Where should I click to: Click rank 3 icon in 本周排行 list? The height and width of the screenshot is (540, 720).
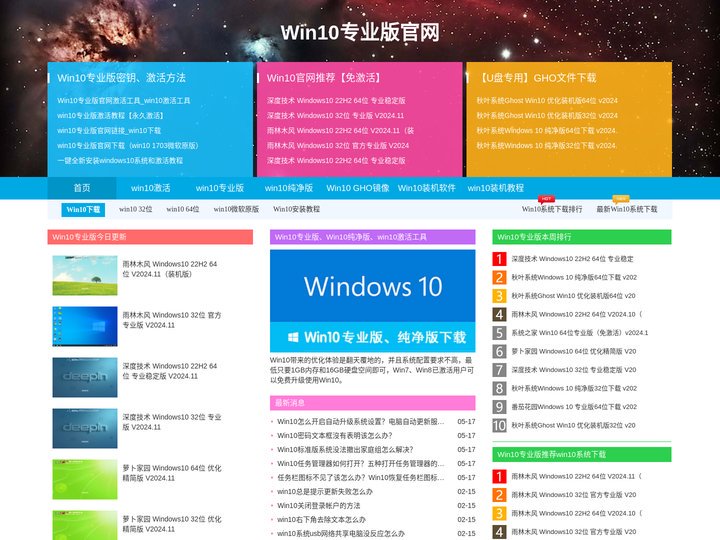(499, 296)
